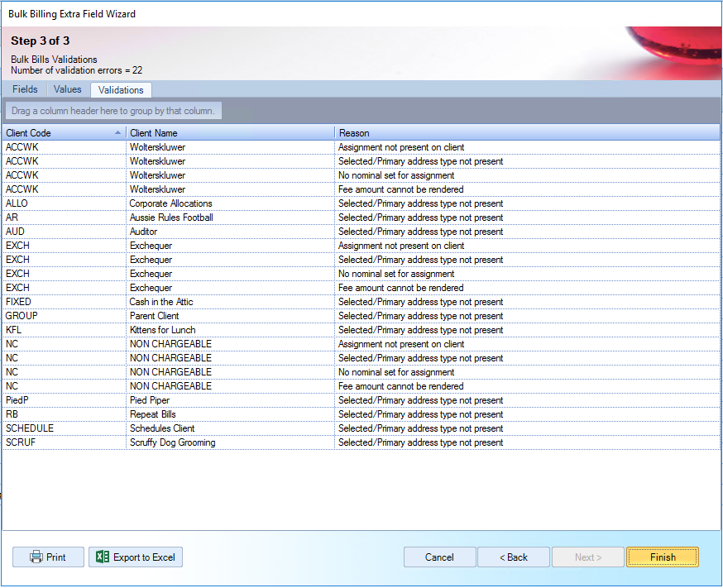Click Reason cell in the Pied Piper row
The image size is (723, 588).
pyautogui.click(x=527, y=400)
